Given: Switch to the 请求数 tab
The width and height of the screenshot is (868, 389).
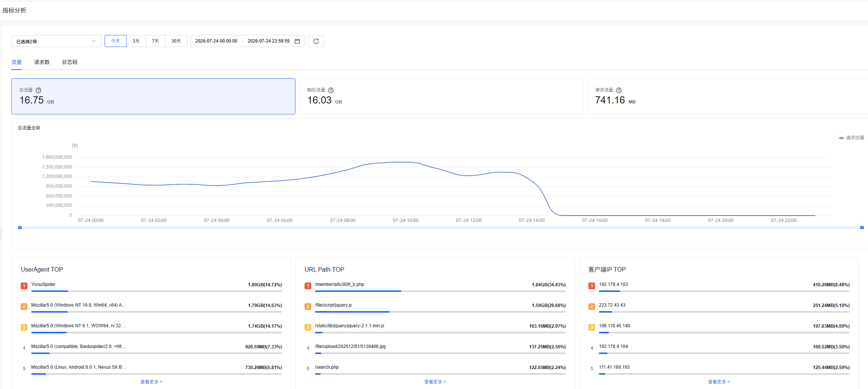Looking at the screenshot, I should (42, 62).
